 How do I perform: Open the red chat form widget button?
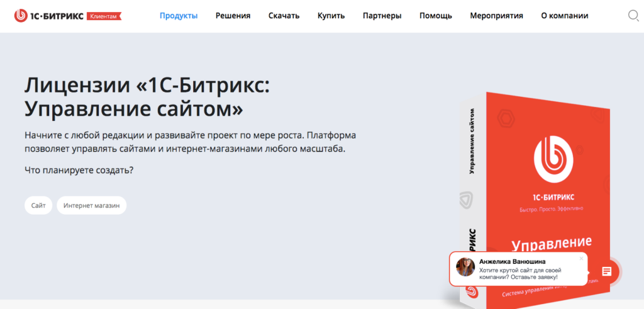[606, 271]
